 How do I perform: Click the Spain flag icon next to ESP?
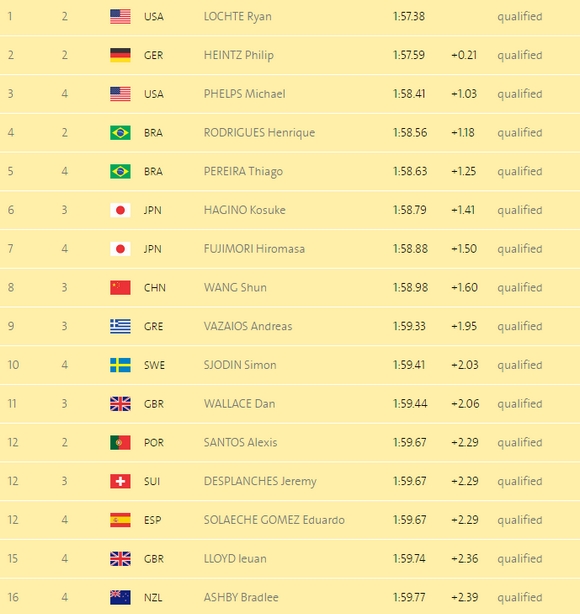pyautogui.click(x=120, y=520)
